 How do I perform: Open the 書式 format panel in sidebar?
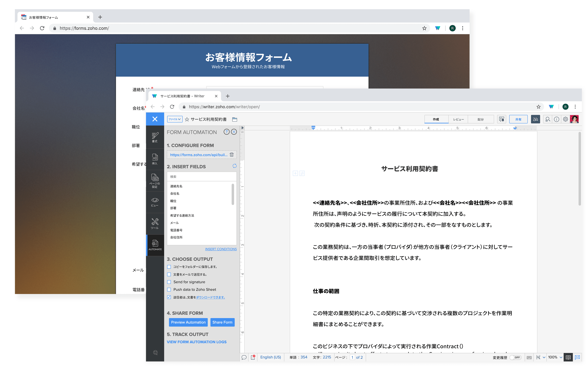[155, 137]
